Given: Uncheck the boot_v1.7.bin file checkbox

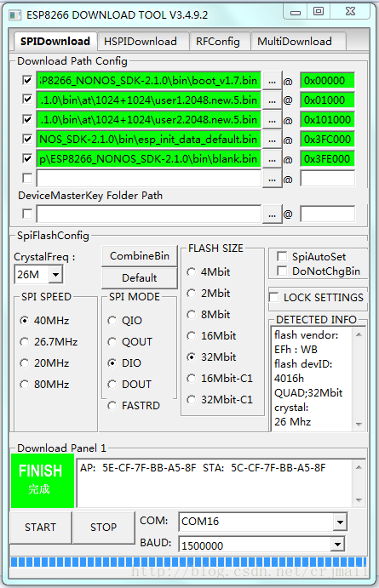Looking at the screenshot, I should [27, 80].
